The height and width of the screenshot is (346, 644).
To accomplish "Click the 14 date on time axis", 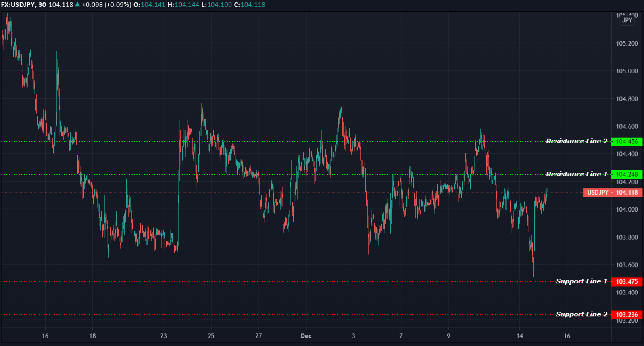I will coord(520,336).
